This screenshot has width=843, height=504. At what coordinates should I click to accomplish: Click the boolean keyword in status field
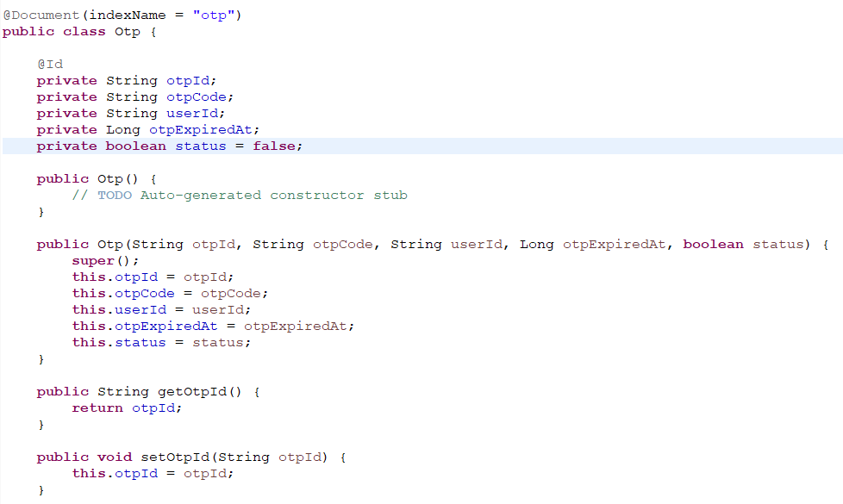(x=136, y=146)
